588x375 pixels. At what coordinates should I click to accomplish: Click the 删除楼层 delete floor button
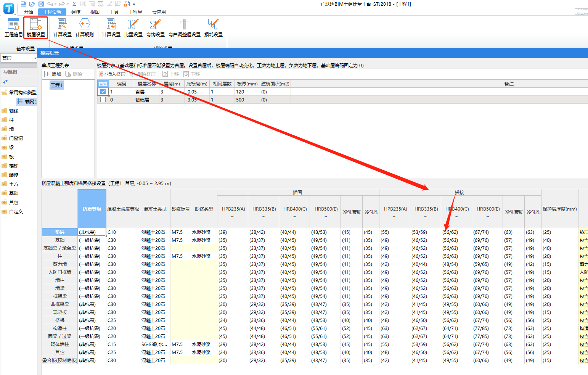pyautogui.click(x=143, y=74)
